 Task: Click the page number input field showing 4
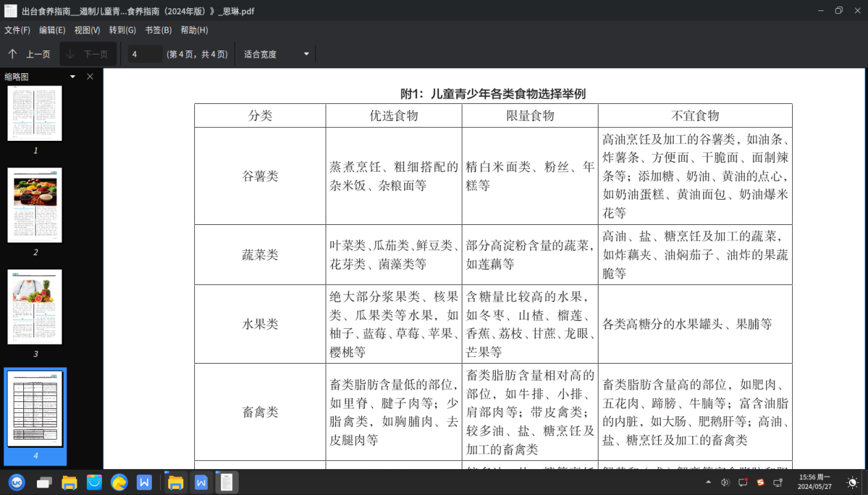pos(145,54)
